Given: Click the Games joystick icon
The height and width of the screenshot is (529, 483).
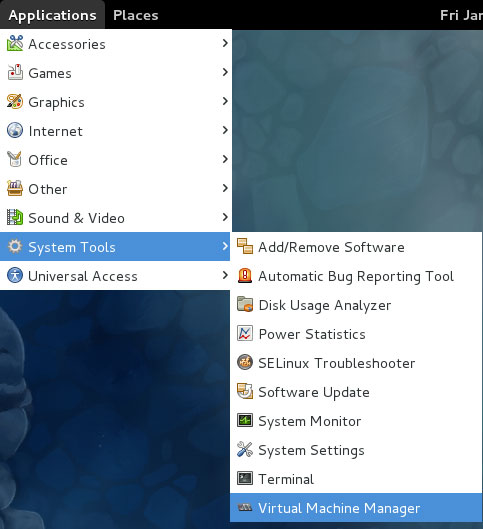Looking at the screenshot, I should (15, 73).
